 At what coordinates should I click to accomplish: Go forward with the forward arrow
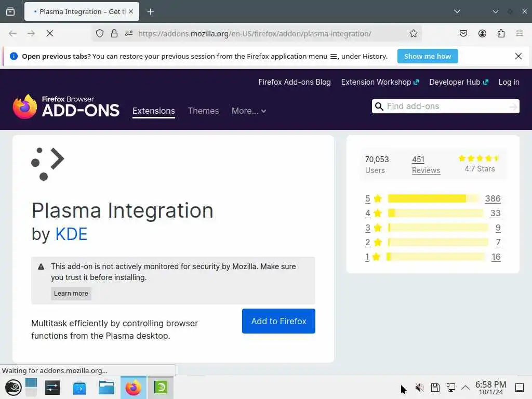point(31,33)
